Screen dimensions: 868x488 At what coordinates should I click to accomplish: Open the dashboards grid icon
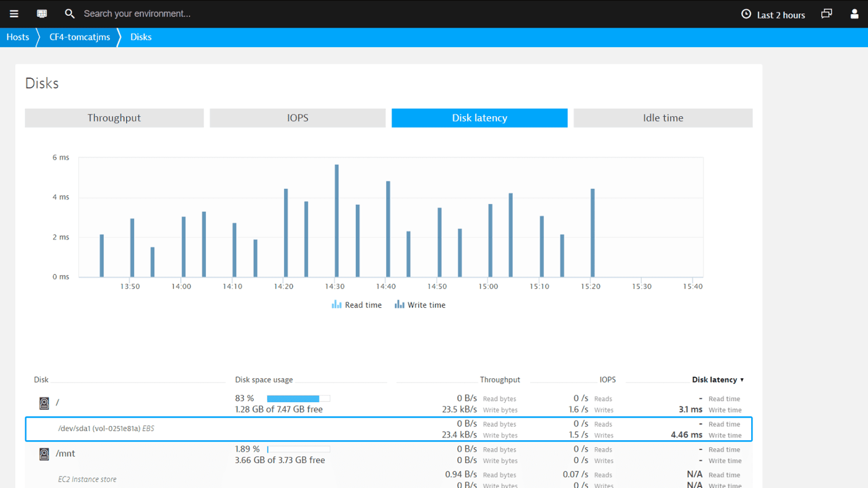[x=42, y=14]
